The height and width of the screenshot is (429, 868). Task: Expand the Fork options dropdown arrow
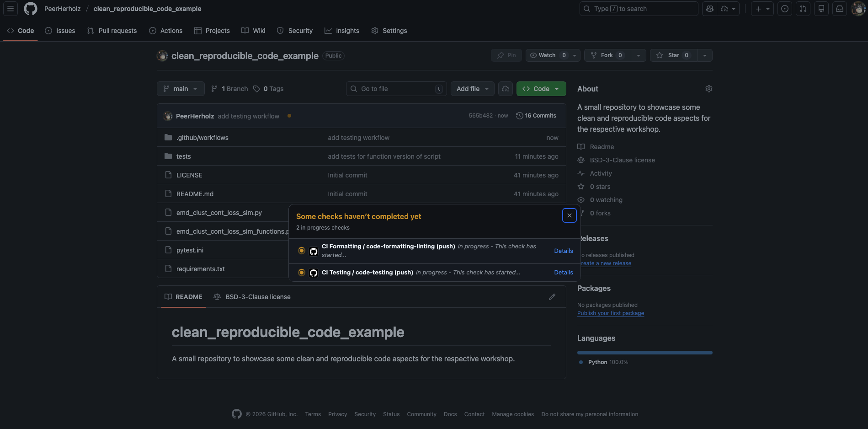pos(639,55)
